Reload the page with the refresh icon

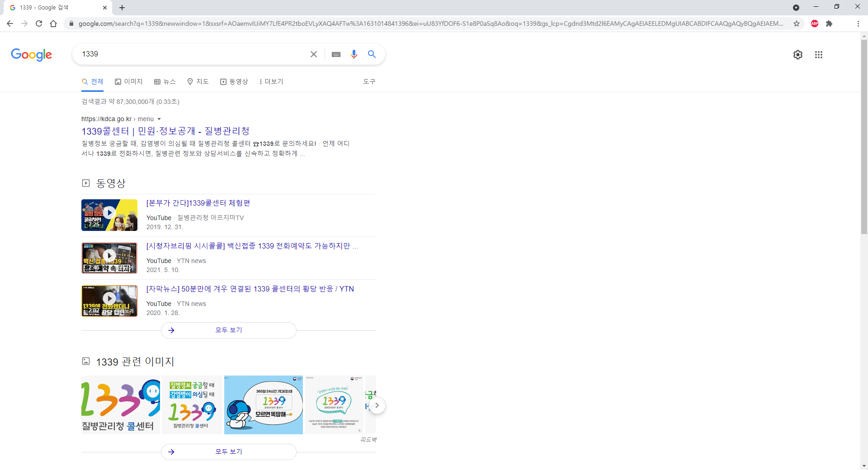point(39,23)
